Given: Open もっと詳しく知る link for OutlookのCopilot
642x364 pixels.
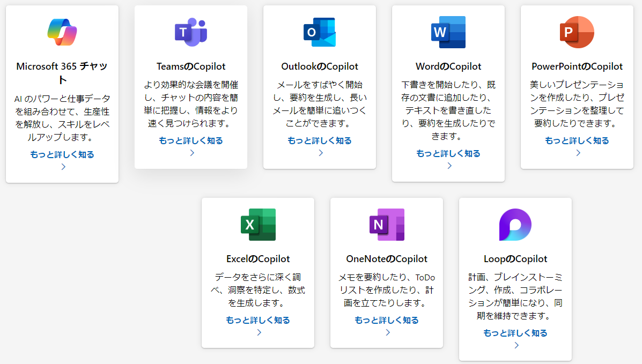Looking at the screenshot, I should (x=320, y=140).
